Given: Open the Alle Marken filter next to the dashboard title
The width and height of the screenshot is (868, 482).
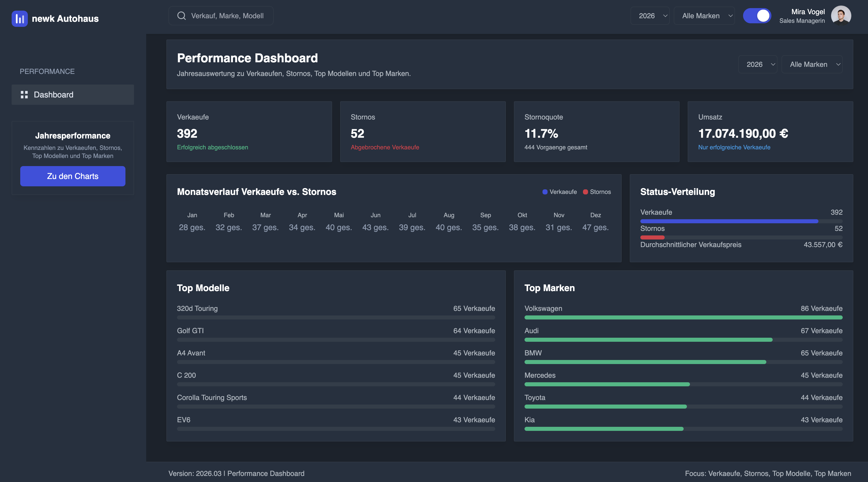Looking at the screenshot, I should (x=812, y=64).
